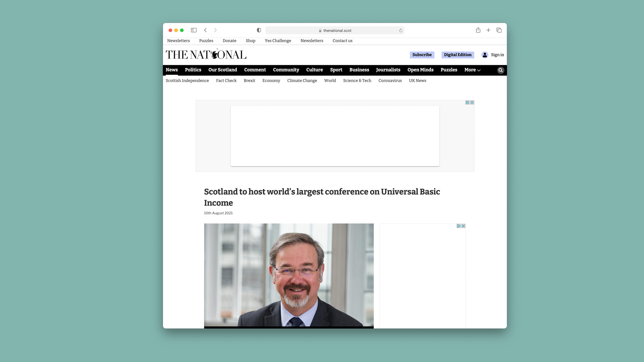Toggle the Safari sidebar icon
This screenshot has height=362, width=644.
pos(194,30)
